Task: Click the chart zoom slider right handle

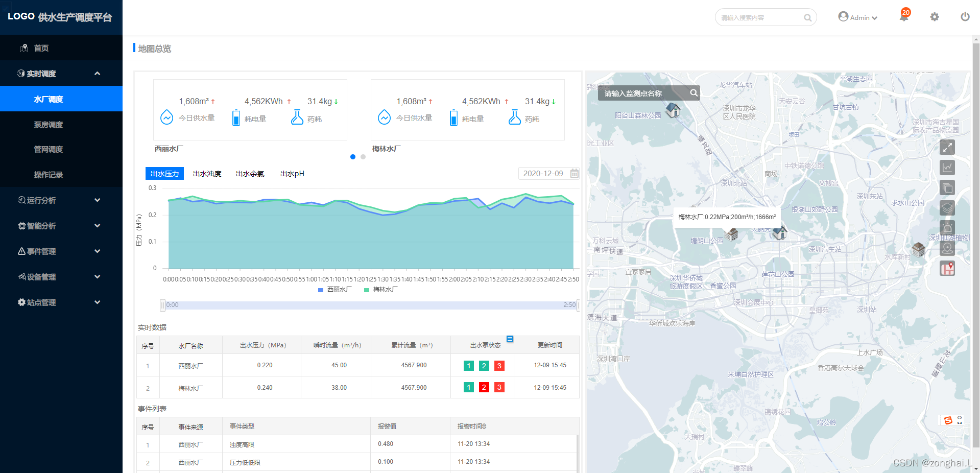Action: pyautogui.click(x=578, y=305)
